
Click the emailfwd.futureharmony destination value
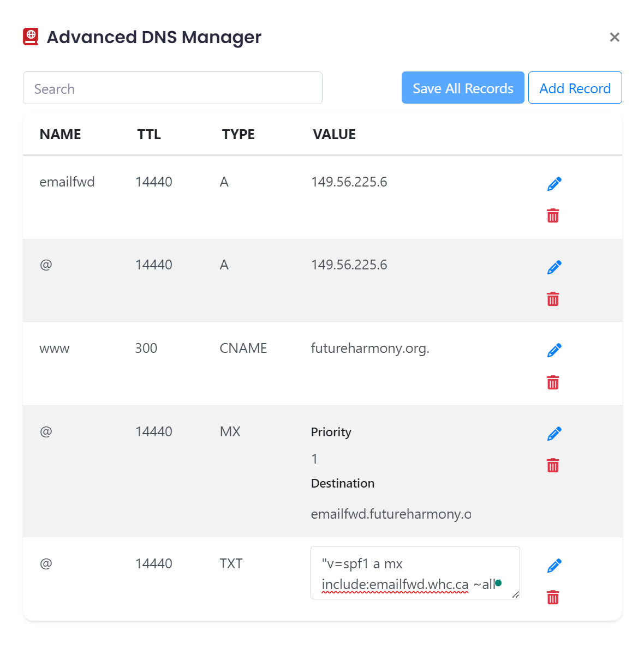point(391,514)
